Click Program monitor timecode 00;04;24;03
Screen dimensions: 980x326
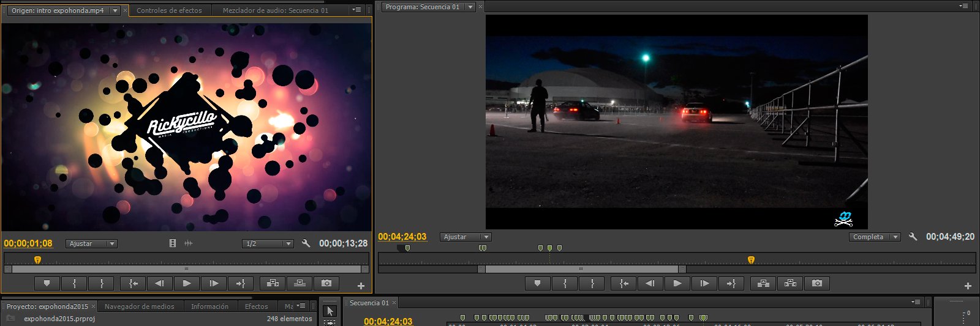tap(402, 237)
